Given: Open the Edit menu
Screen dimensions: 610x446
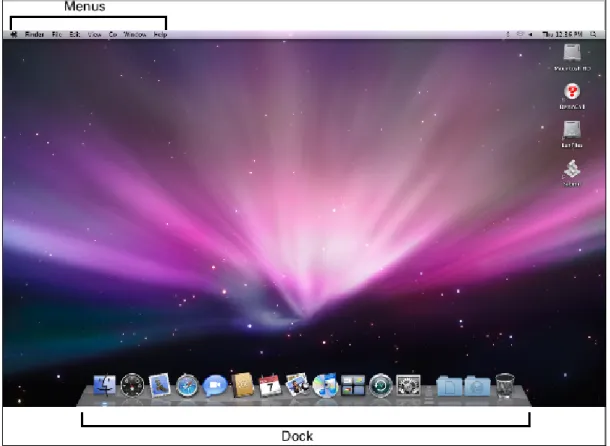Looking at the screenshot, I should (75, 34).
